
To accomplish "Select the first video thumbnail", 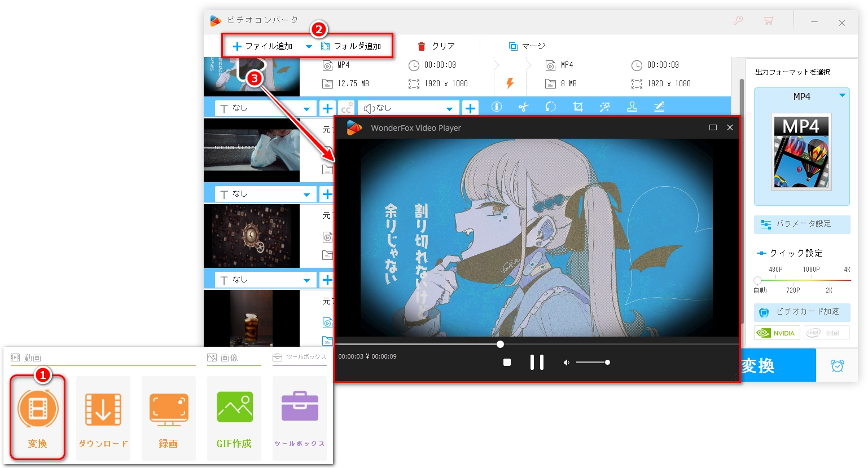I will coord(252,76).
